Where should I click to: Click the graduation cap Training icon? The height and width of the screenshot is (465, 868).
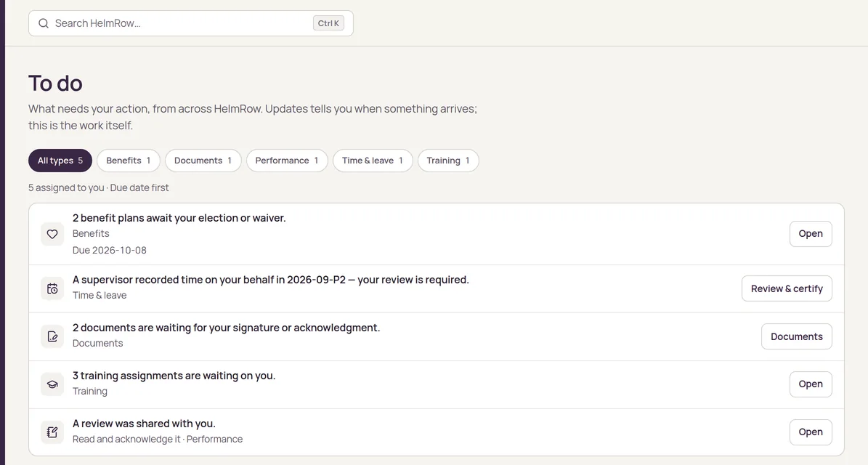(52, 384)
